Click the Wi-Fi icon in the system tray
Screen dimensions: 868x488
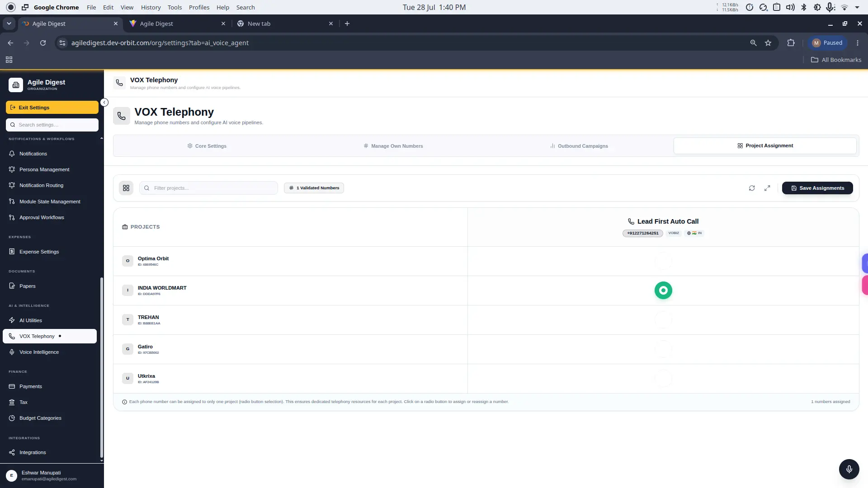click(x=844, y=7)
